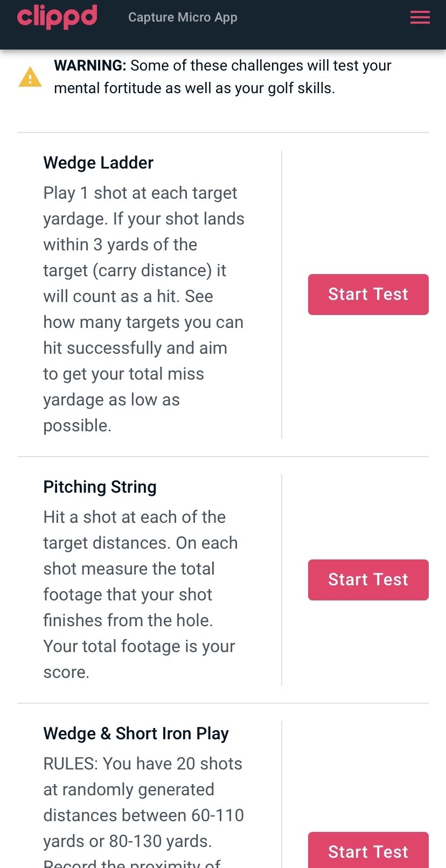The height and width of the screenshot is (868, 446).
Task: Click divider between Wedge Ladder and Pitching String
Action: pos(223,457)
